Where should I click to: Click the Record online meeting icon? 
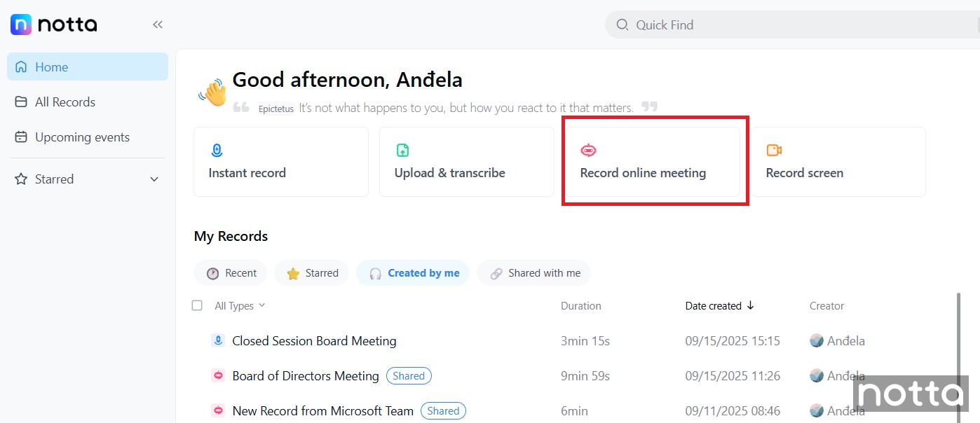click(x=588, y=150)
